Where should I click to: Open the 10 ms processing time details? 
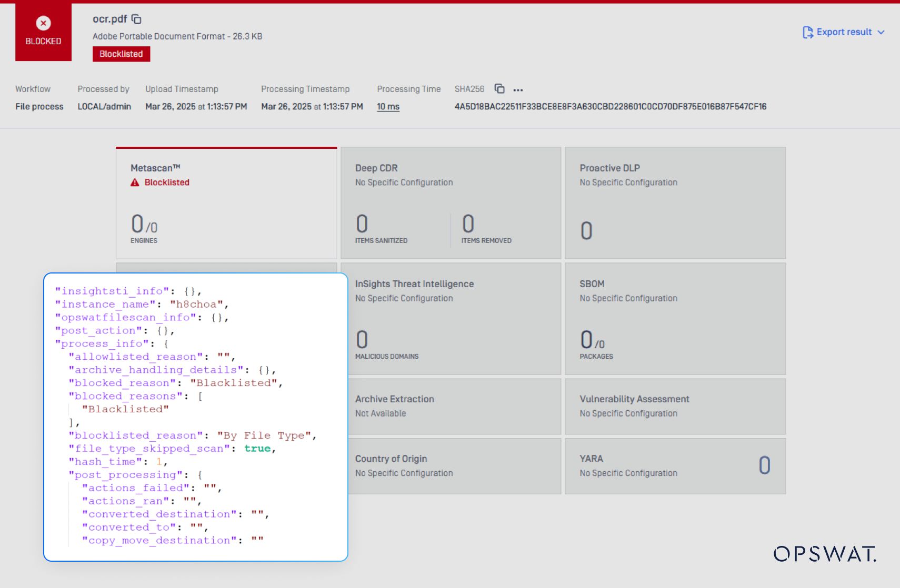[x=388, y=107]
